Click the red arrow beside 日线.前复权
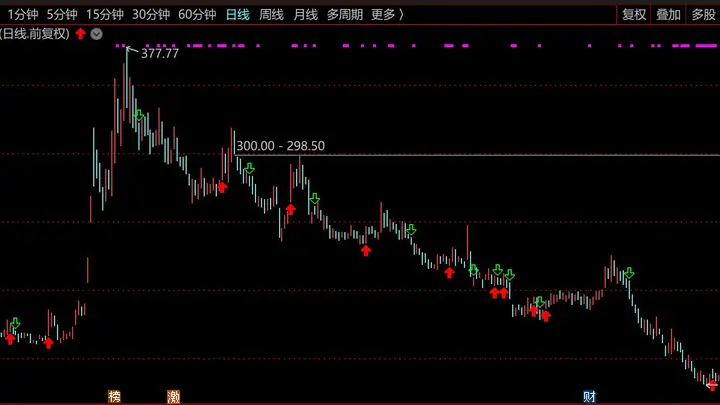The width and height of the screenshot is (720, 405). click(80, 34)
